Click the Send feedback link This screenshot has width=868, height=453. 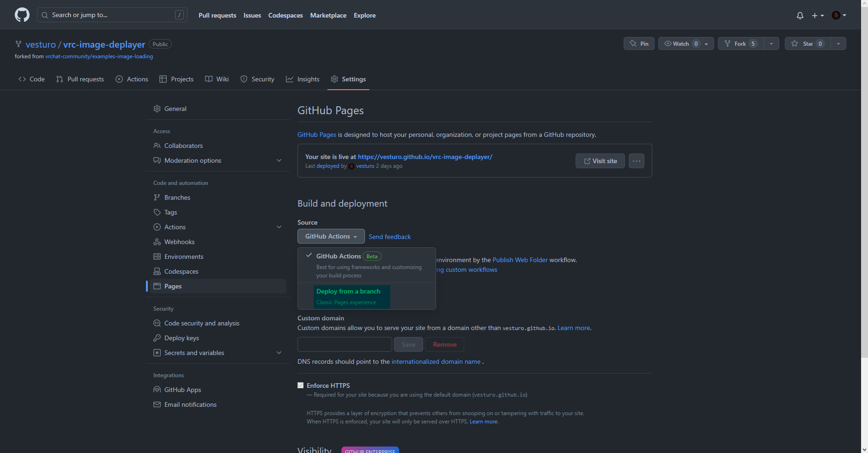click(x=389, y=237)
